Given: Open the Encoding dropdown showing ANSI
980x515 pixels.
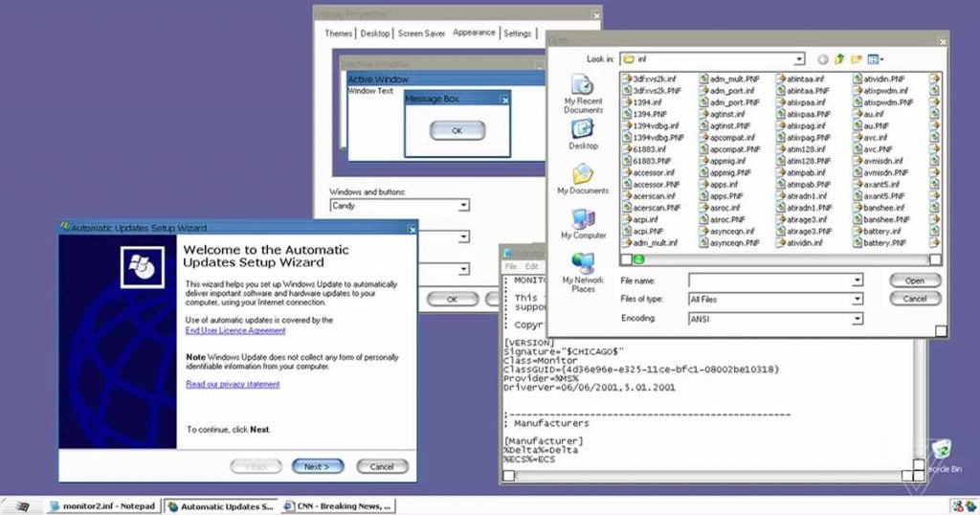Looking at the screenshot, I should point(857,319).
